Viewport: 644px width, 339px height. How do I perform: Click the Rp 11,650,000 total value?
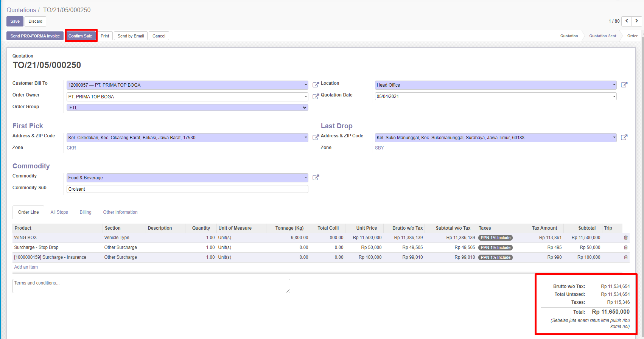[611, 312]
